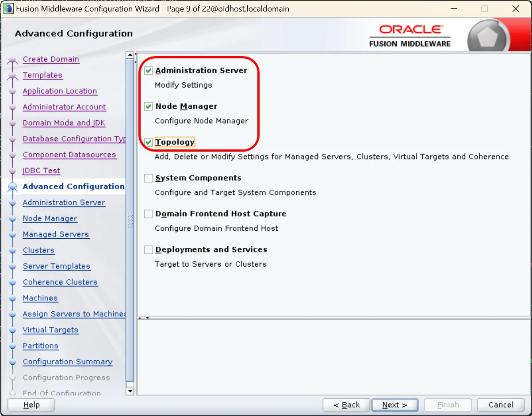Go to Assign Servers to Machines step
The image size is (532, 416).
pyautogui.click(x=74, y=314)
